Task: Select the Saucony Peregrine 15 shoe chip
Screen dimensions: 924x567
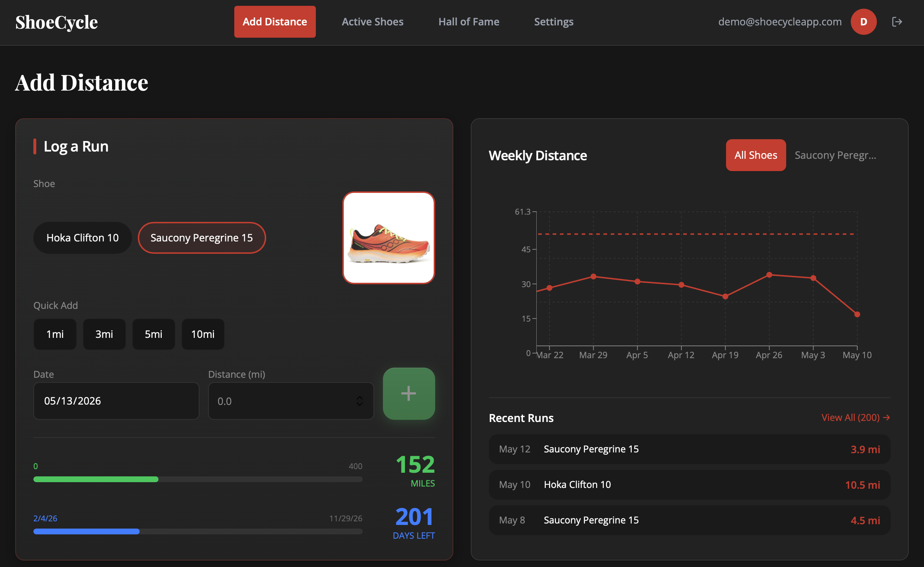Action: click(x=202, y=238)
